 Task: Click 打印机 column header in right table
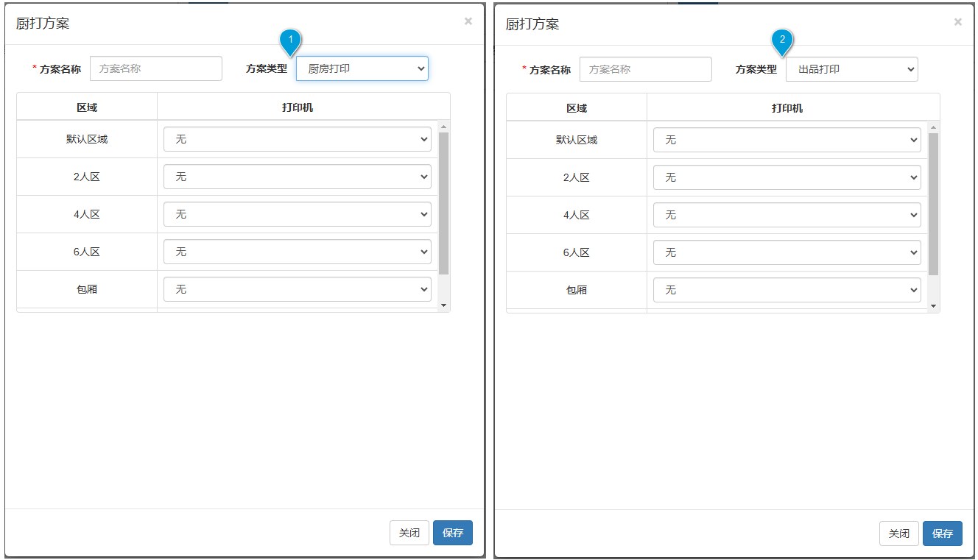coord(787,108)
